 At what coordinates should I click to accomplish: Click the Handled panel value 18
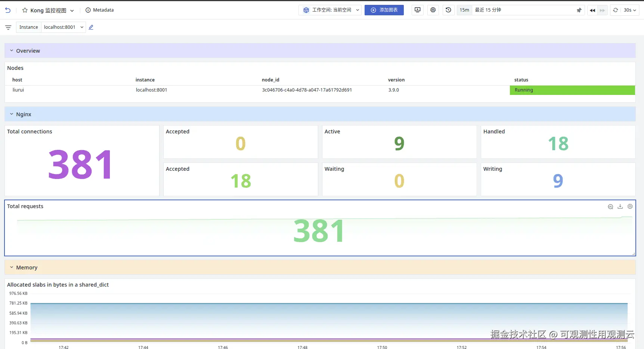point(558,143)
